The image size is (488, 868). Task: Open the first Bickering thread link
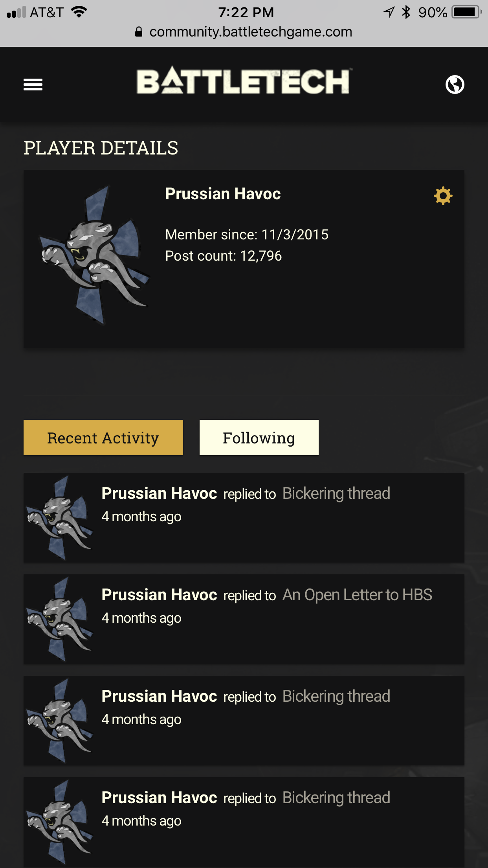[336, 493]
